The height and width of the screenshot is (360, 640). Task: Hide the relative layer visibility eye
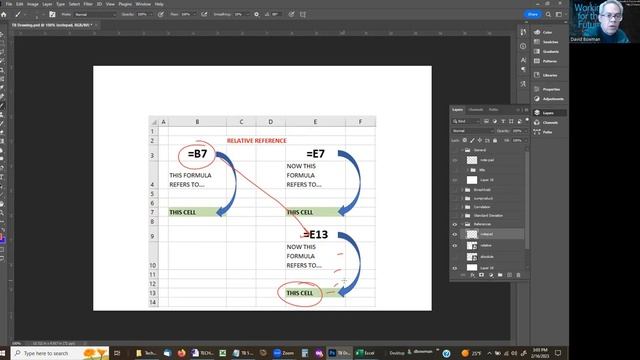tap(455, 245)
